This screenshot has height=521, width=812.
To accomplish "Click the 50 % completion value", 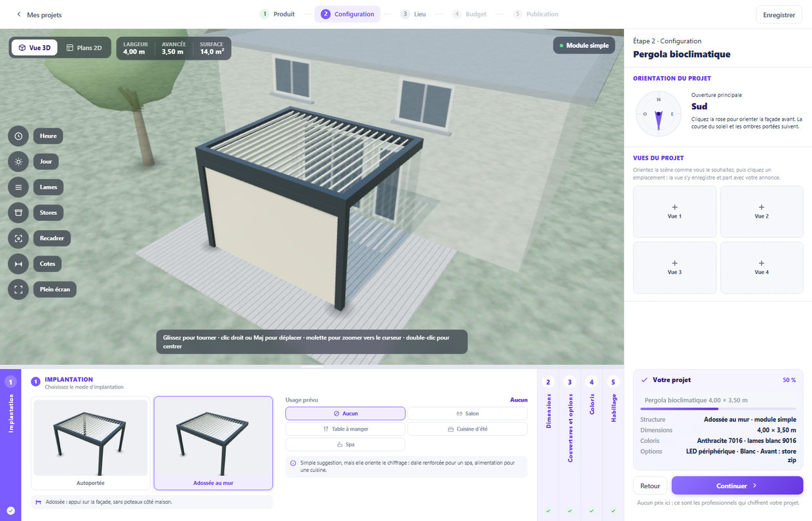I will [x=789, y=380].
